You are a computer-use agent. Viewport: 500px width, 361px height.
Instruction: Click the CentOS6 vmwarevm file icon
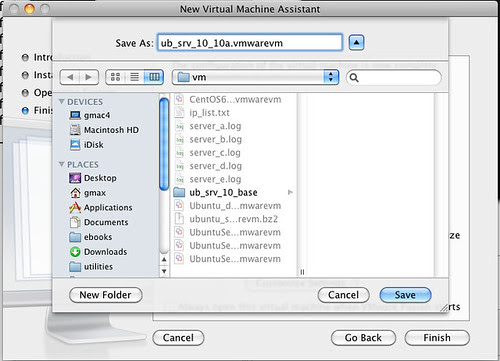coord(179,99)
